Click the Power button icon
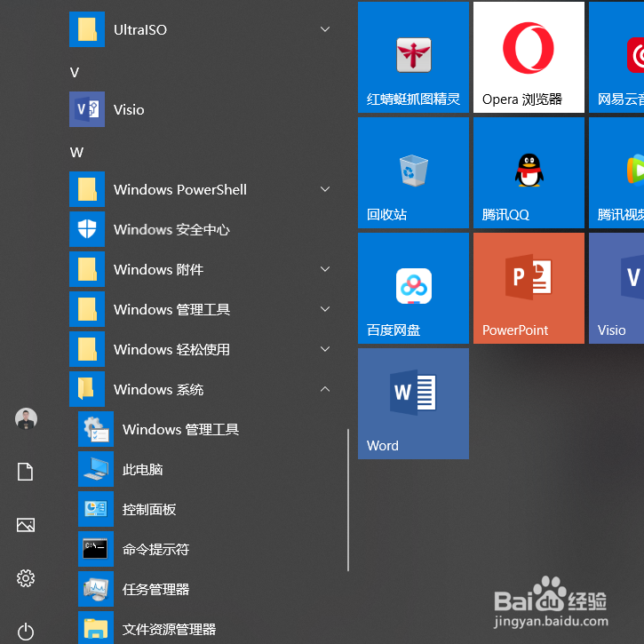The height and width of the screenshot is (644, 644). [26, 632]
